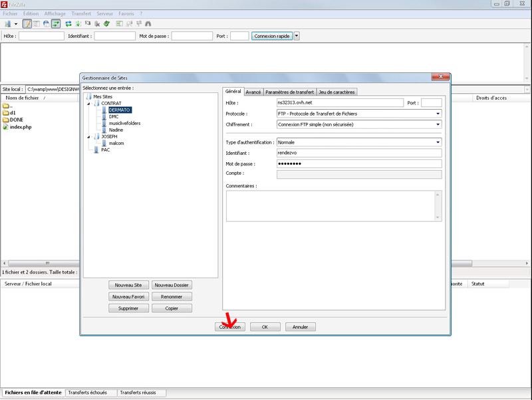The image size is (532, 400).
Task: Open the Transfert menu
Action: coord(81,13)
